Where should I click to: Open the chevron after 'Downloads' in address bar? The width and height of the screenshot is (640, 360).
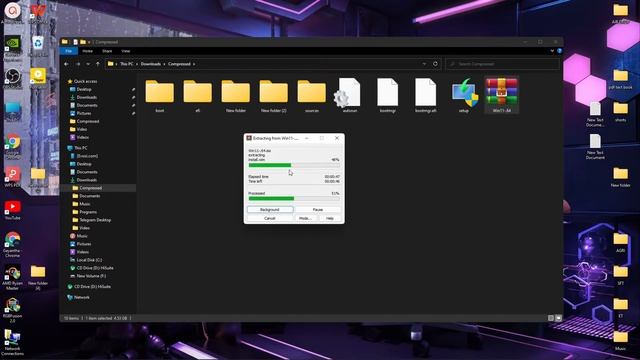[164, 64]
